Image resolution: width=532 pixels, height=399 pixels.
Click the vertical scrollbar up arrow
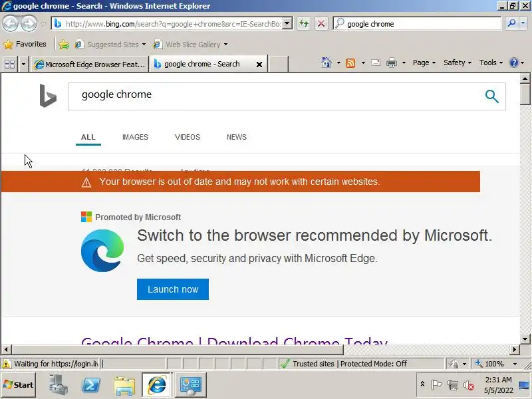coord(525,78)
